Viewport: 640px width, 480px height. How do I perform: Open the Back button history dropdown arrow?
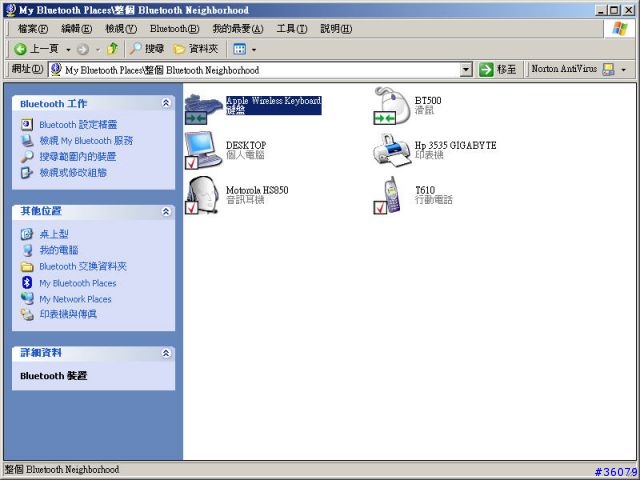pos(68,50)
